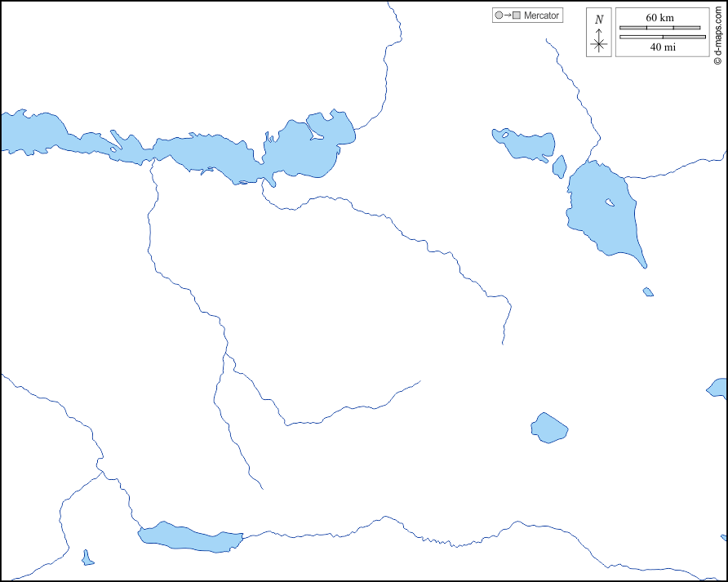728x582 pixels.
Task: Click the "60 km" scale text
Action: click(x=660, y=18)
